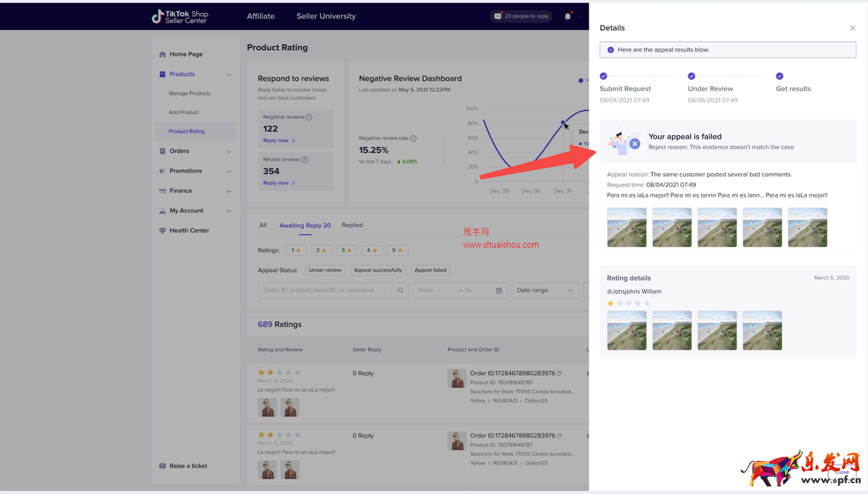This screenshot has height=494, width=868.
Task: Click the search magnifier icon
Action: tap(400, 290)
